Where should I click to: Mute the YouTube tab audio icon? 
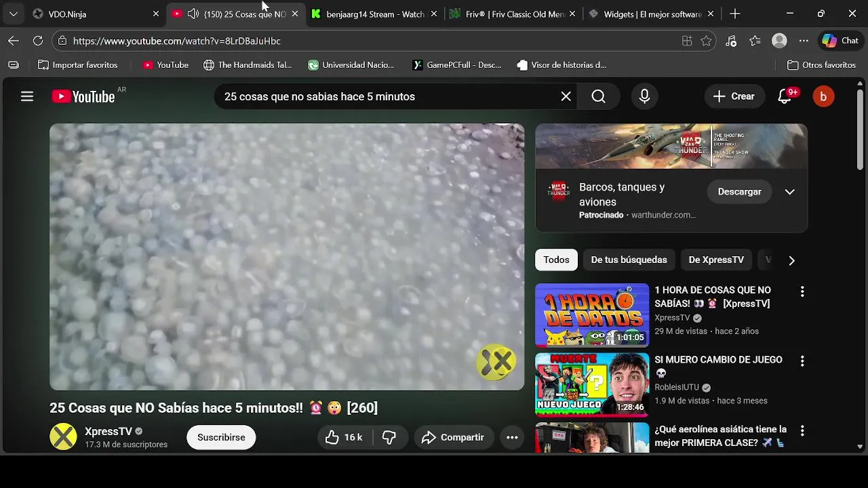[x=193, y=14]
